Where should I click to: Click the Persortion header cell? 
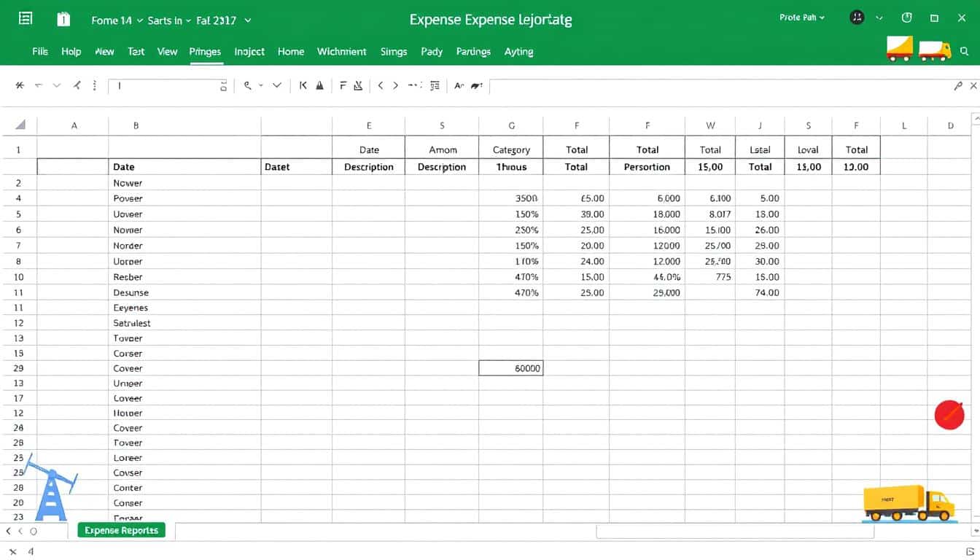pos(647,167)
